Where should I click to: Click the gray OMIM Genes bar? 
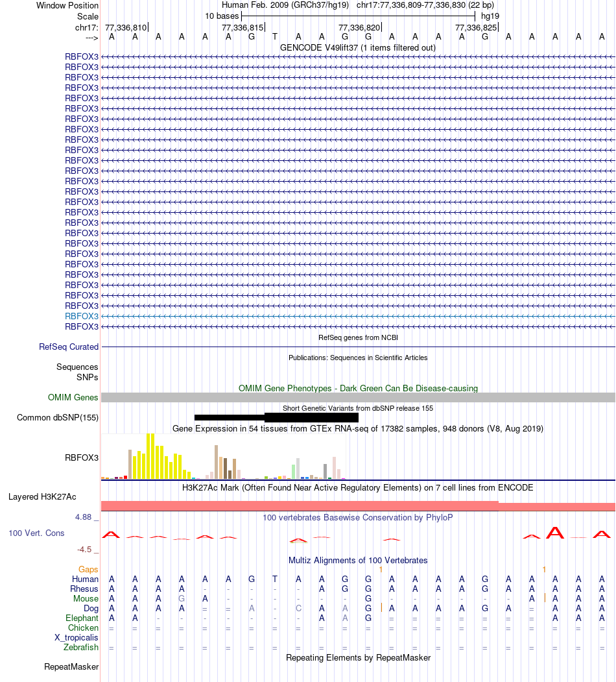(x=358, y=398)
